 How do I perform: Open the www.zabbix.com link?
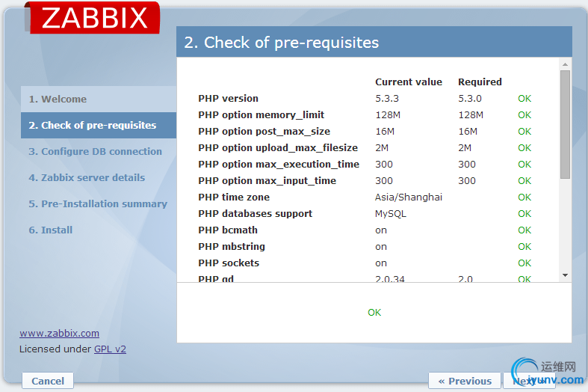[59, 334]
